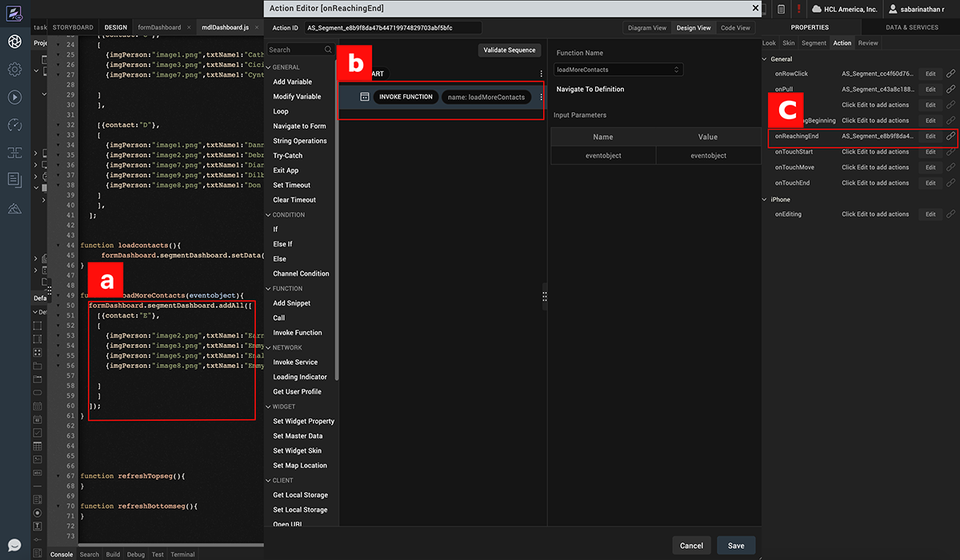Open the mdlDashboard.js tab
Screen dimensions: 960x560
[x=224, y=27]
